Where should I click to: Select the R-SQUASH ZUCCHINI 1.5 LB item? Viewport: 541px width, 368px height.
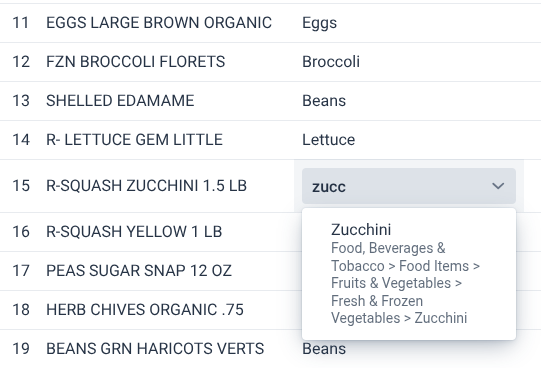click(147, 186)
